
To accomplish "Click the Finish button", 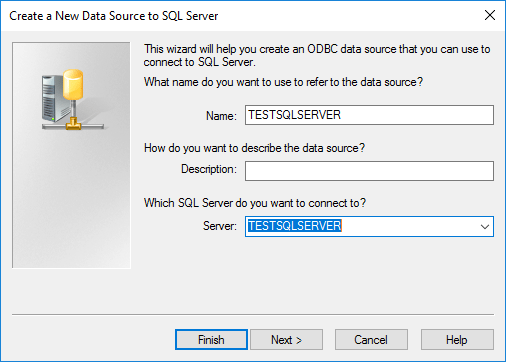I will (x=211, y=340).
